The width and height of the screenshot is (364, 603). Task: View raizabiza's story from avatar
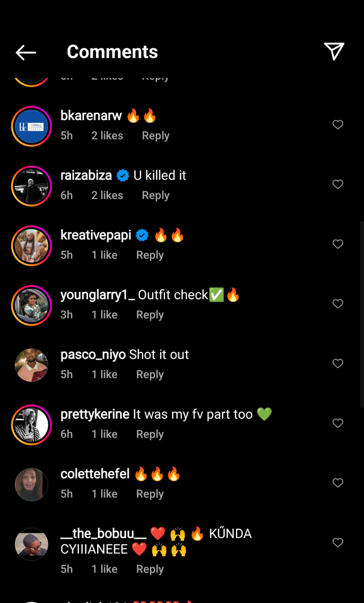coord(32,186)
